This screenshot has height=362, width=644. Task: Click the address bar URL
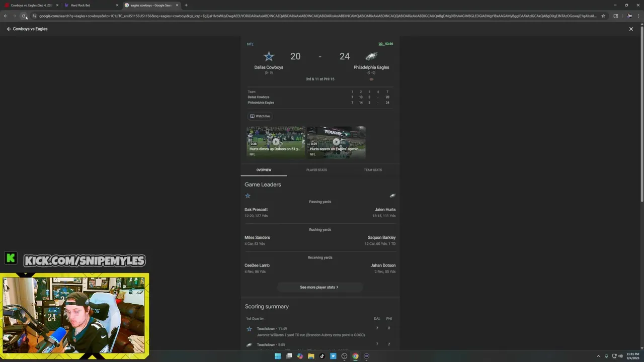317,16
